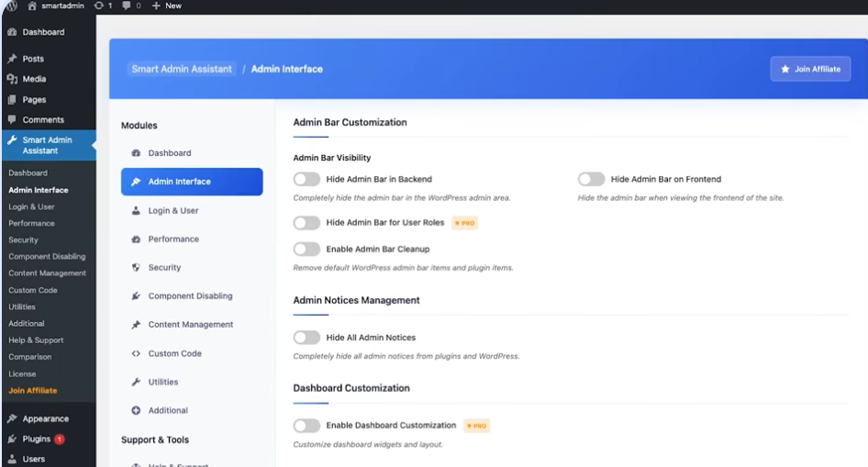868x467 pixels.
Task: Open the smartadmin site home icon
Action: [32, 6]
